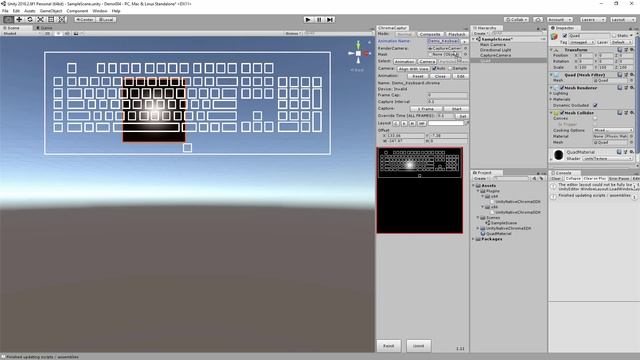The image size is (640, 360).
Task: Open the Account dropdown
Action: [560, 20]
